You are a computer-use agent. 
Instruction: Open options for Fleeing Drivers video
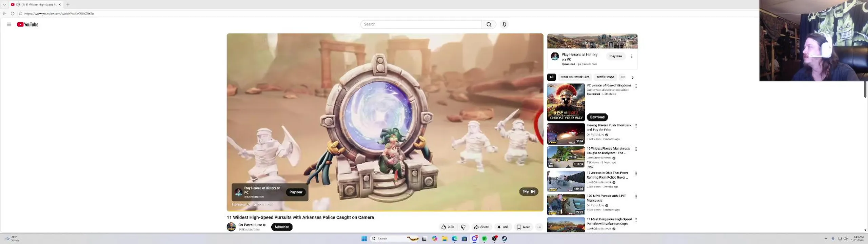click(x=636, y=126)
